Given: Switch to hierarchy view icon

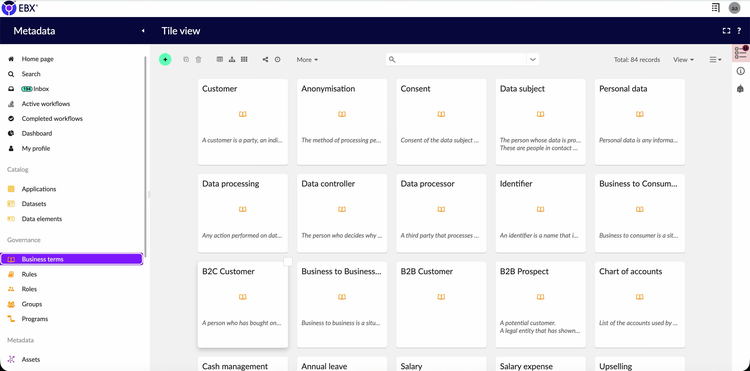Looking at the screenshot, I should tap(232, 59).
